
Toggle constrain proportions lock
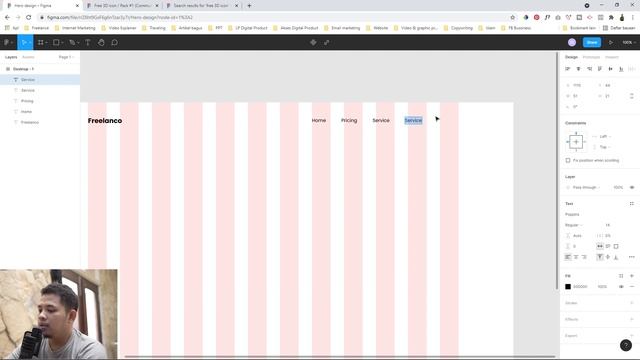632,96
